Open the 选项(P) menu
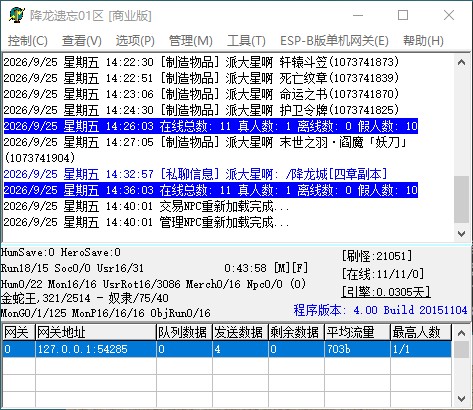The width and height of the screenshot is (473, 410). (x=135, y=41)
